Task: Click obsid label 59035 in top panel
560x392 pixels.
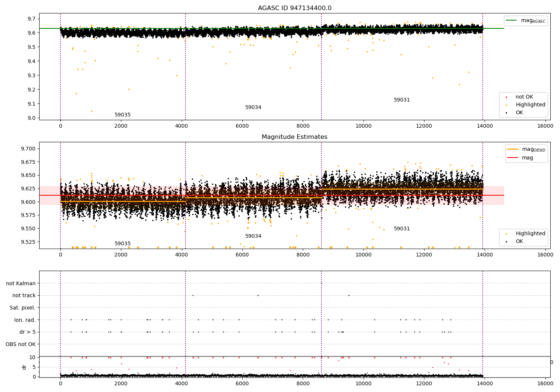Action: pyautogui.click(x=122, y=115)
